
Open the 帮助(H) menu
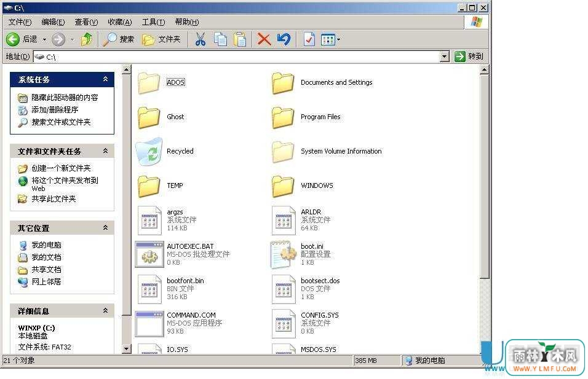click(x=187, y=22)
